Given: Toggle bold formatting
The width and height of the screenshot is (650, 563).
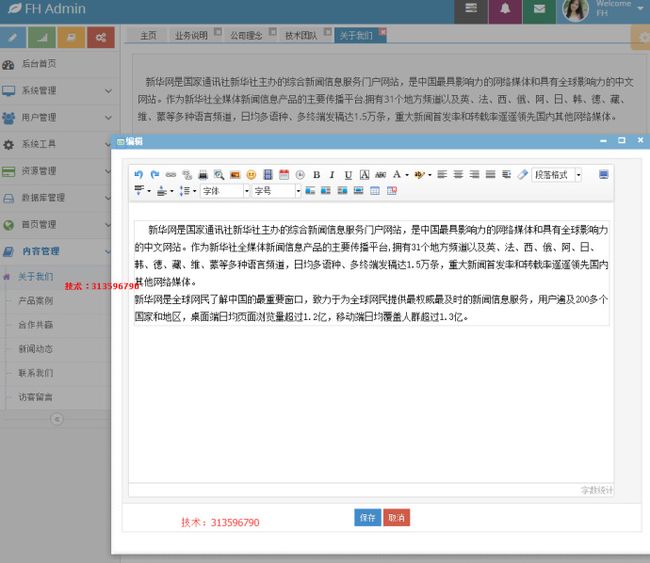Looking at the screenshot, I should coord(316,175).
